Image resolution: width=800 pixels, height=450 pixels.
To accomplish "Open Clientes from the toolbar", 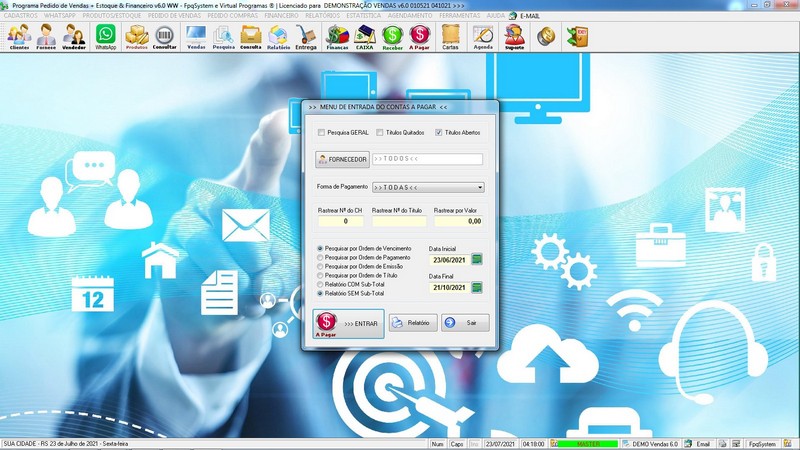I will tap(19, 37).
